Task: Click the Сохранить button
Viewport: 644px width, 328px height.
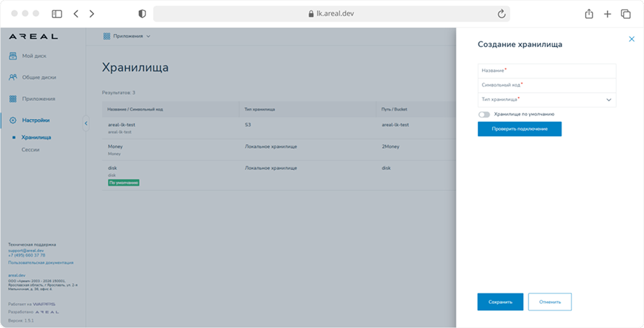Action: (x=500, y=302)
